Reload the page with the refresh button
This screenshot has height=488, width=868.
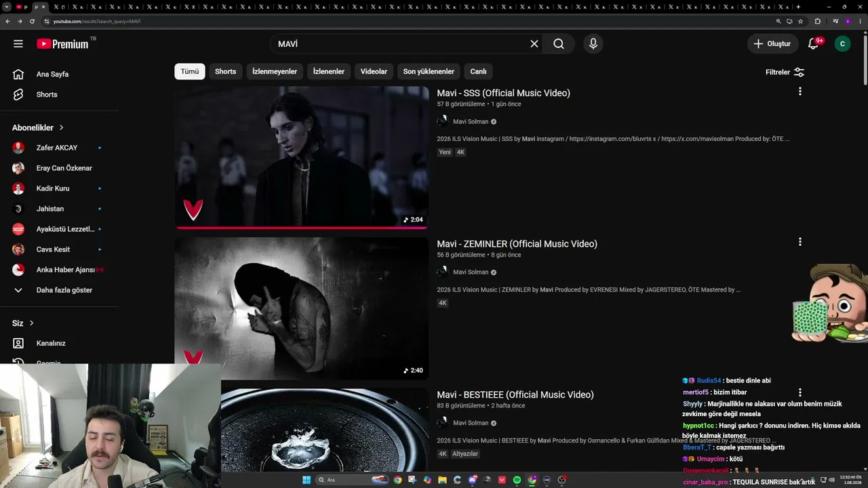tap(32, 21)
